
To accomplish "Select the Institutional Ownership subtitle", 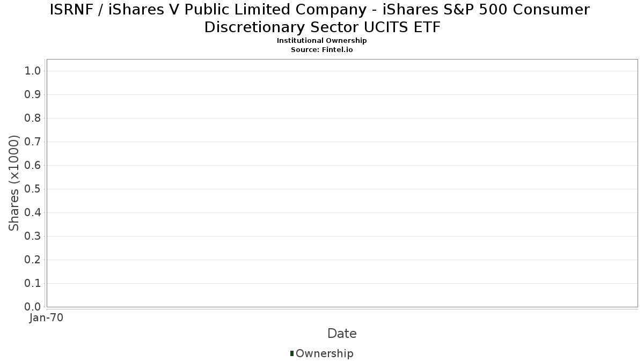I will pos(321,41).
